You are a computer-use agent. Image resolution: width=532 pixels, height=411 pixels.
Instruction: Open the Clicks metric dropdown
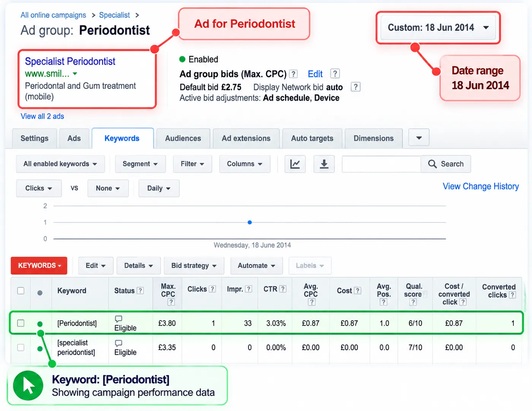39,188
